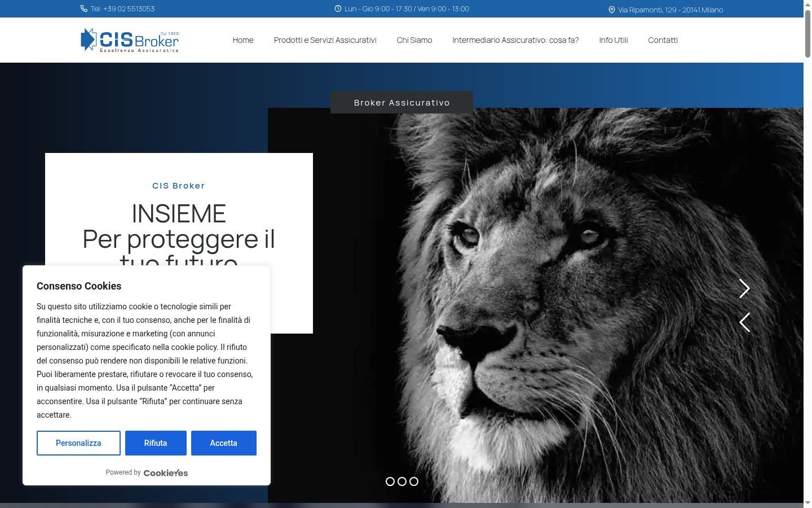Click the clock icon beside opening hours
Screen dimensions: 812x508
338,8
